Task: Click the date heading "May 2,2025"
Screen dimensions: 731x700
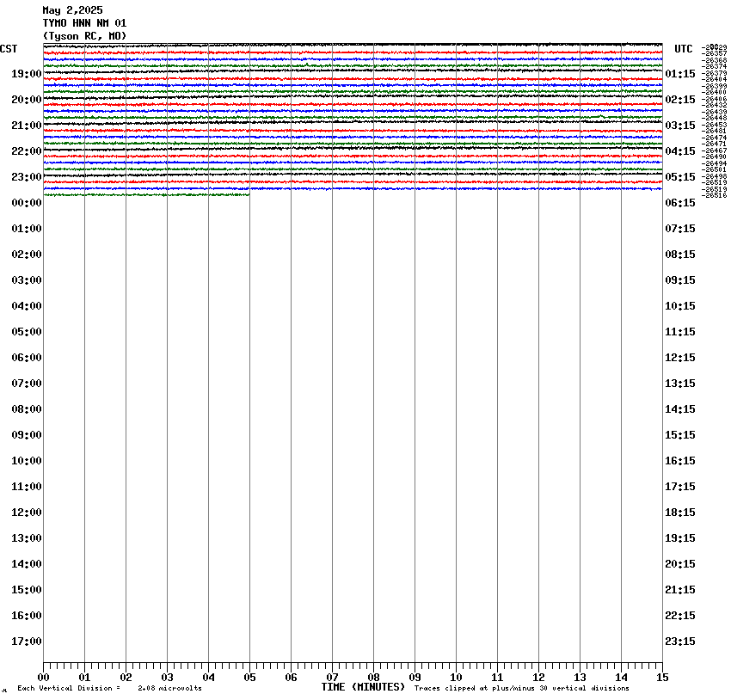Action: coord(73,10)
